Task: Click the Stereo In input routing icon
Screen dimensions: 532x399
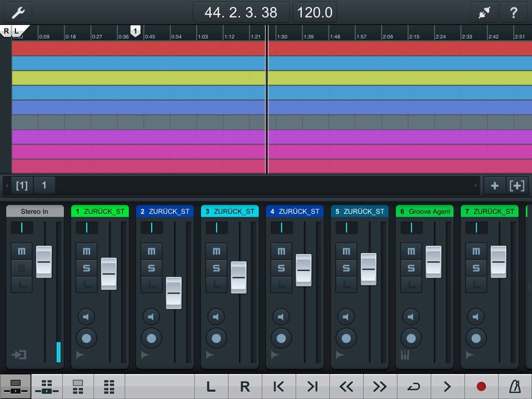Action: (19, 355)
